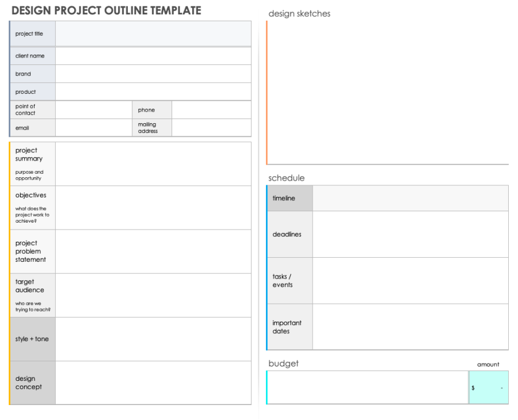Viewport: 518px width, 420px height.
Task: Click the project problem statement field
Action: (x=153, y=251)
